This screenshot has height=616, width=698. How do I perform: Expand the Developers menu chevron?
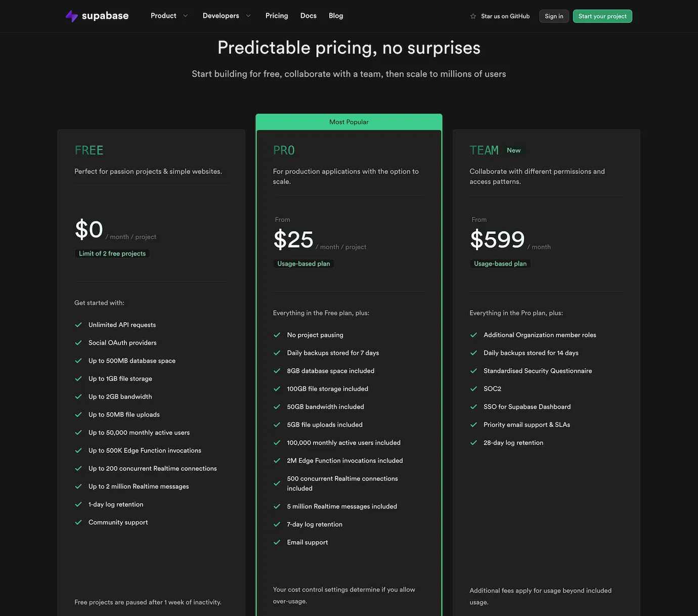tap(248, 16)
